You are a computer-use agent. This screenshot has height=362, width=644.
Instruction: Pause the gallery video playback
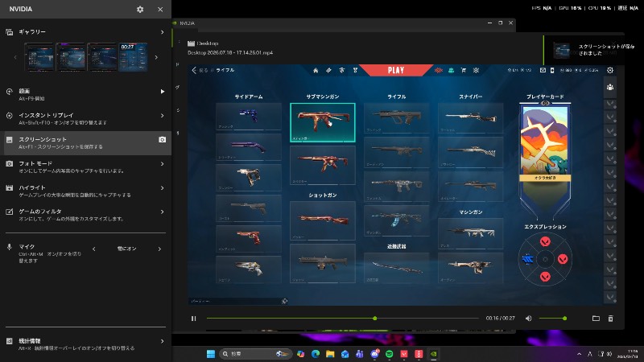click(x=193, y=319)
